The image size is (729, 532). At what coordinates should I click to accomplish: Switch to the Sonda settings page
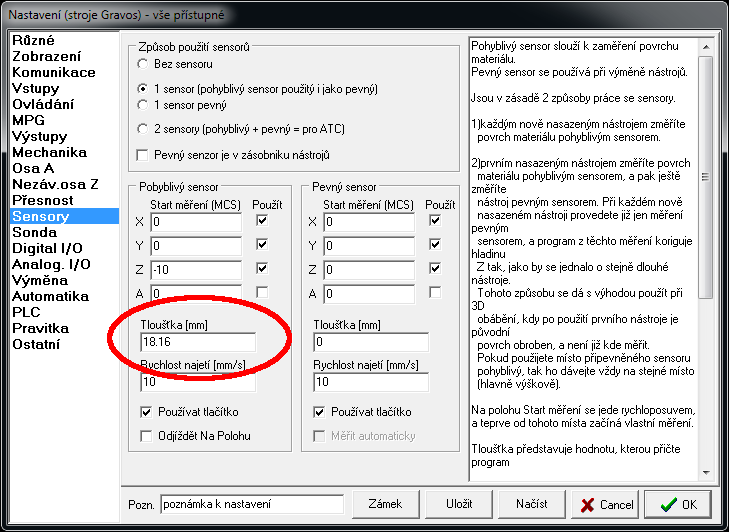[35, 232]
